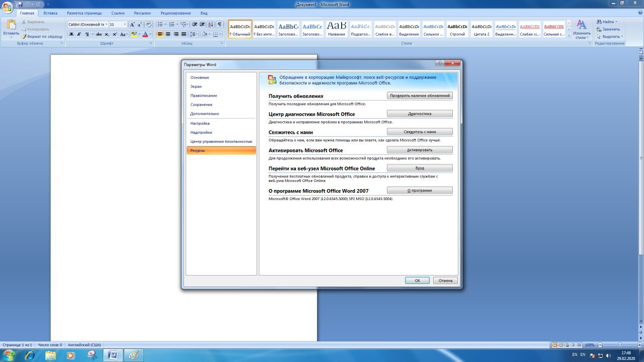The image size is (644, 362).
Task: Click the Sort icon in the Paragraph group
Action: point(211,24)
